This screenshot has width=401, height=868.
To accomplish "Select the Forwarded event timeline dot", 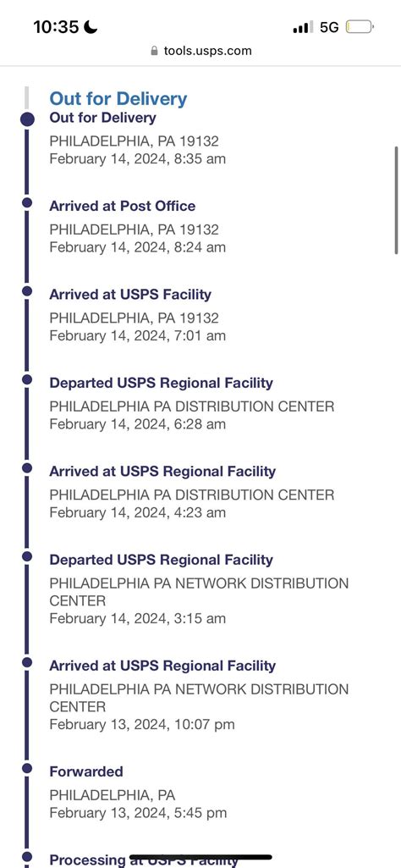I will (x=27, y=768).
